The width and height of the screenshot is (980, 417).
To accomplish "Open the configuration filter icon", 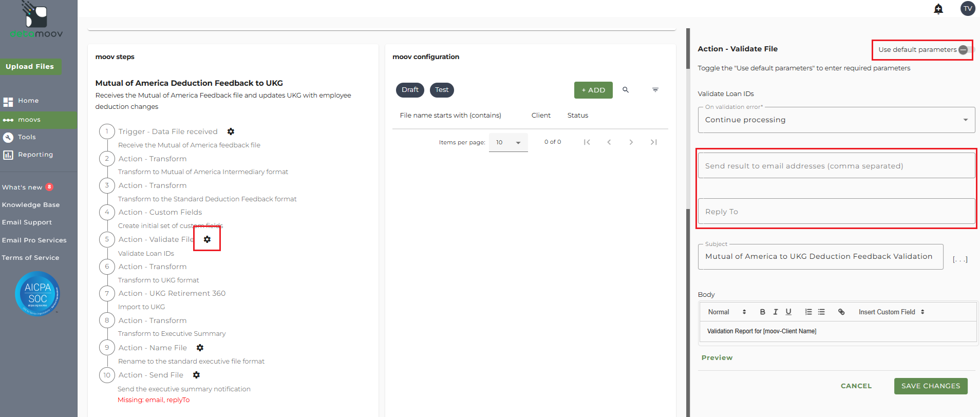I will tap(655, 90).
